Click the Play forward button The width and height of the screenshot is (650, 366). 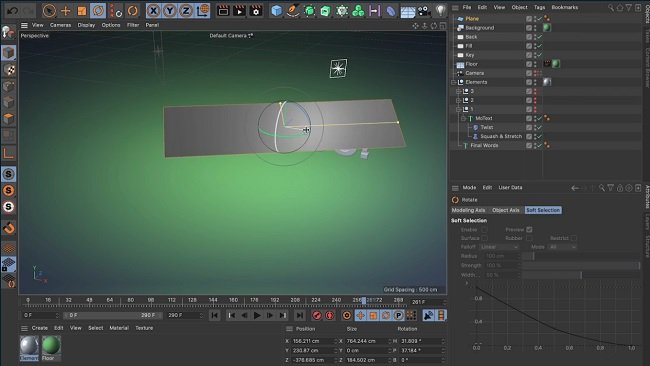pyautogui.click(x=257, y=316)
